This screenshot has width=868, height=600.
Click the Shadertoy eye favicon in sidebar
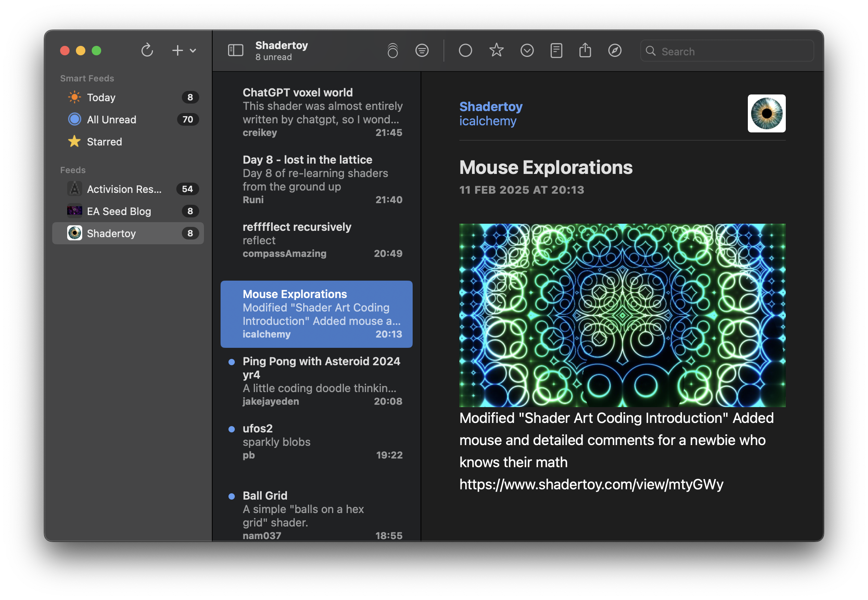(74, 233)
